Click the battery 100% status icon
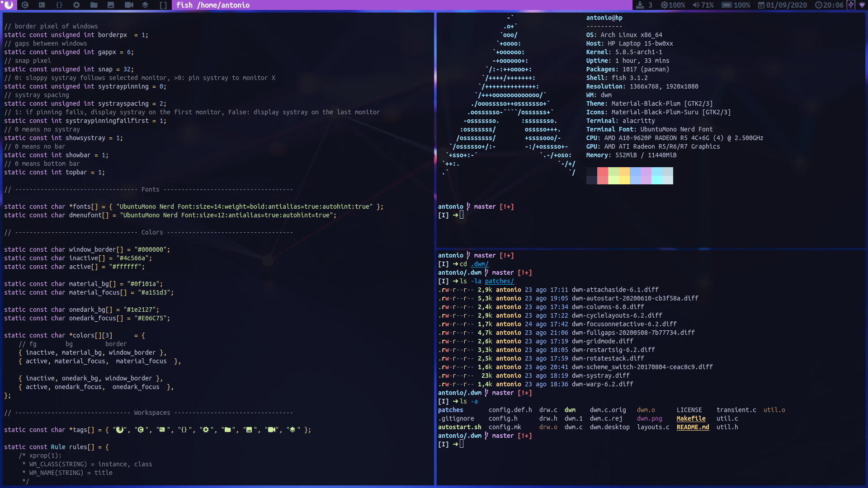The width and height of the screenshot is (868, 488). [x=736, y=5]
